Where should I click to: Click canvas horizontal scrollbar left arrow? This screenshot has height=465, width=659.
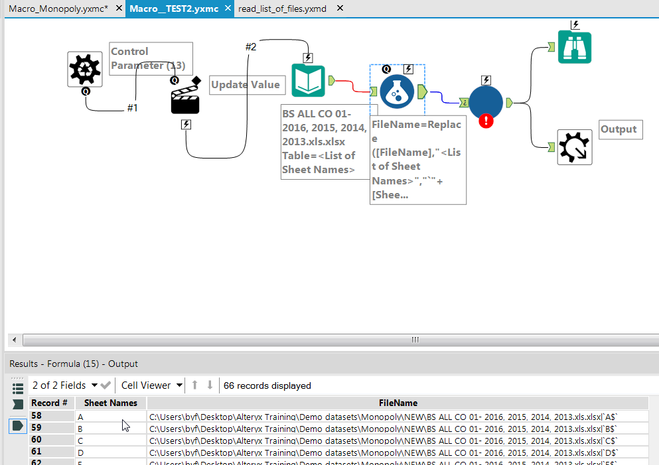click(x=14, y=340)
